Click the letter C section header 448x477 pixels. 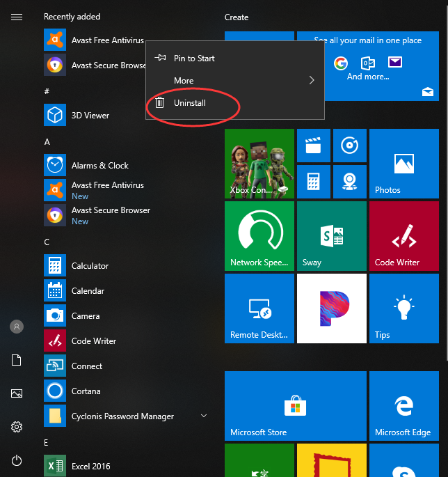pyautogui.click(x=47, y=242)
